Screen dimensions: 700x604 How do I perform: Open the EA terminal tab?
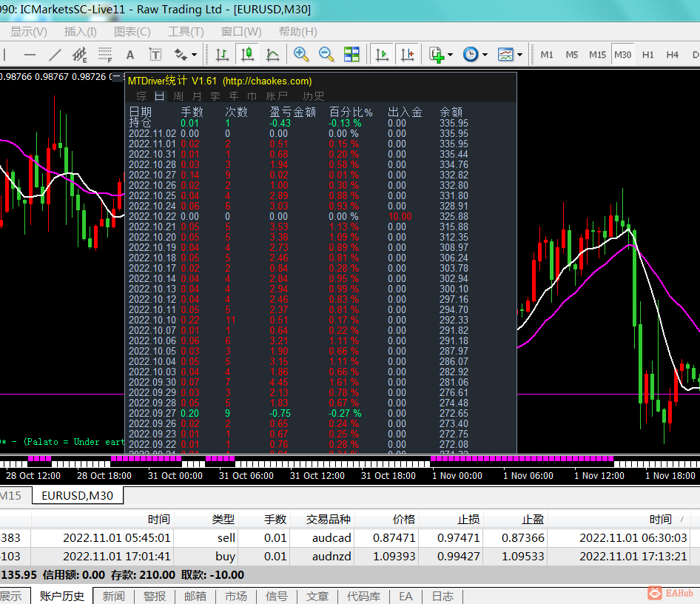[x=405, y=596]
